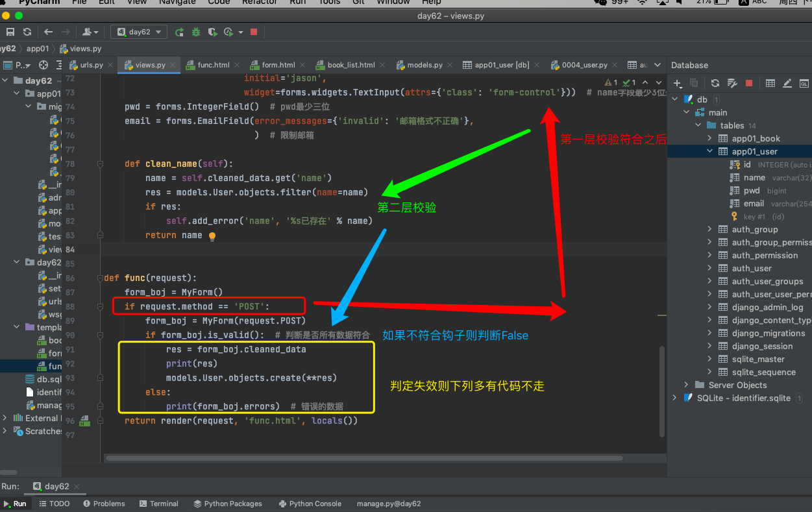Open the Python Packages tool window
812x512 pixels.
tap(228, 504)
